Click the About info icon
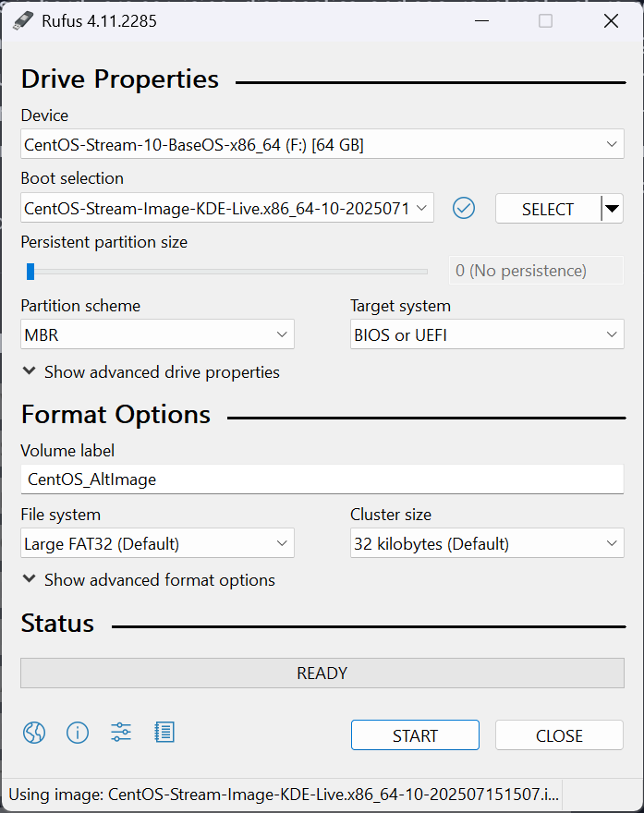 [78, 734]
